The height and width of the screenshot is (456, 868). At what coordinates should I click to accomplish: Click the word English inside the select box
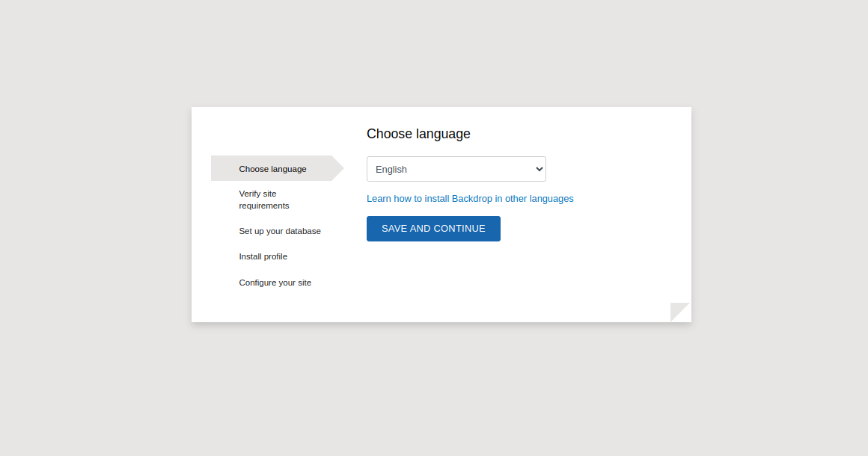pyautogui.click(x=391, y=170)
